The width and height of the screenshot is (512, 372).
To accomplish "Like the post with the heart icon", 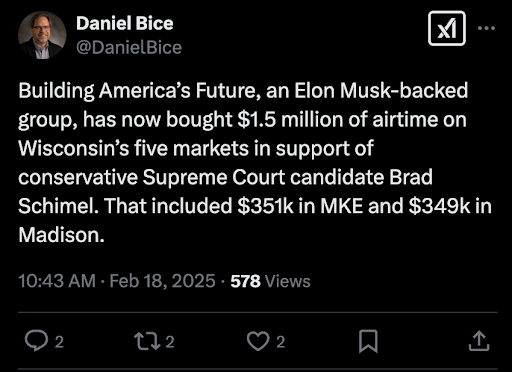I will (258, 341).
